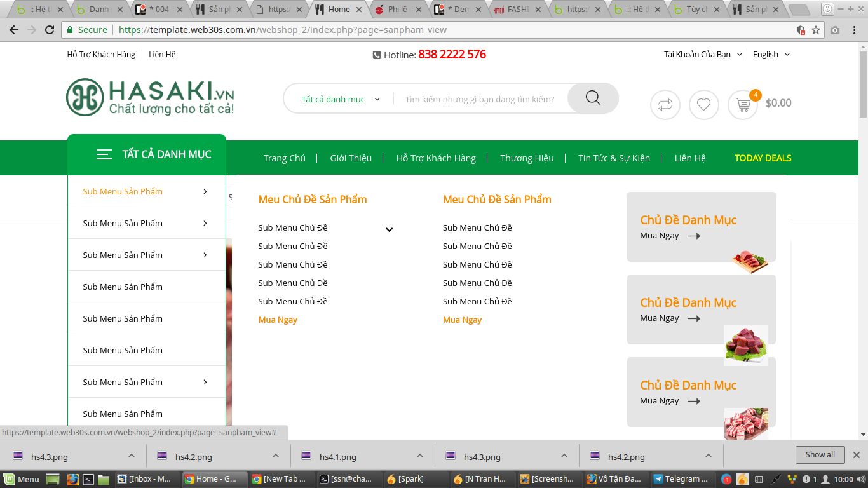Image resolution: width=868 pixels, height=488 pixels.
Task: Open a new tab with the new-tab button
Action: coord(799,10)
